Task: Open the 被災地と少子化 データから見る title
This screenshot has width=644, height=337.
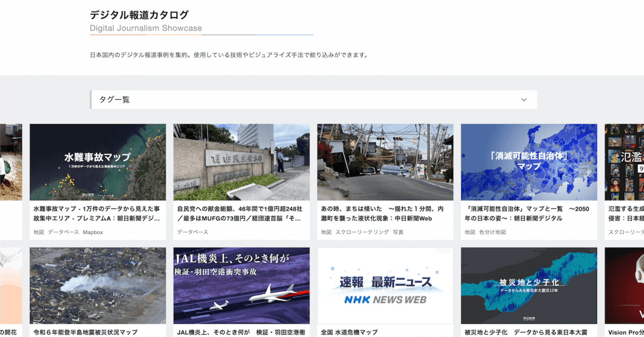Action: click(526, 332)
